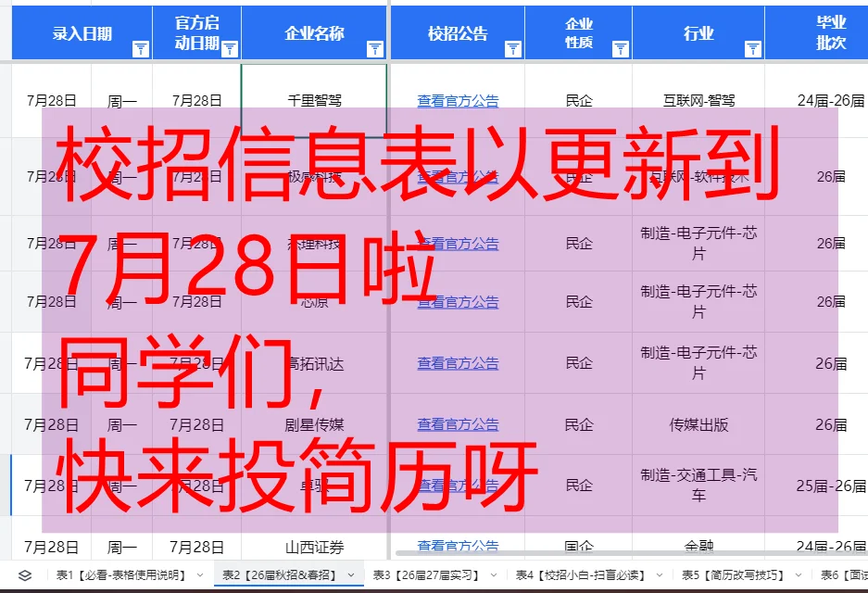The image size is (868, 593).
Task: Open 查看官方公告 link in 芯原 row
Action: (x=458, y=302)
